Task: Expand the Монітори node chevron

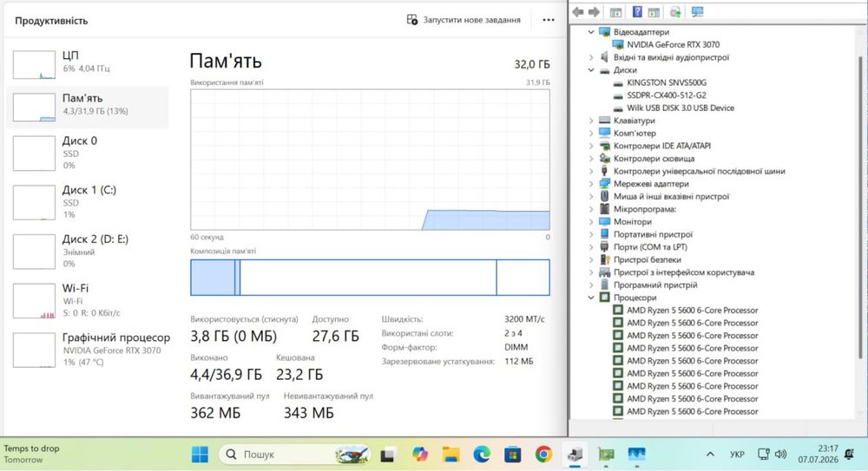Action: [x=590, y=221]
